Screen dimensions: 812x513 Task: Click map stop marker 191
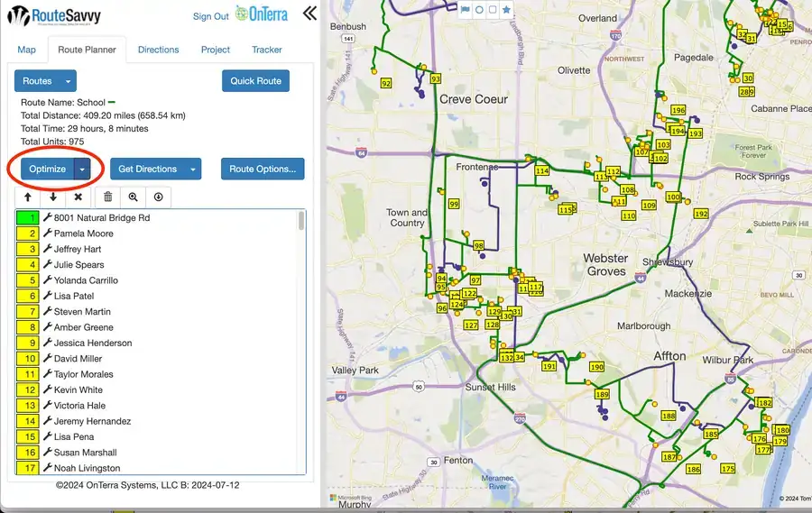(x=549, y=366)
